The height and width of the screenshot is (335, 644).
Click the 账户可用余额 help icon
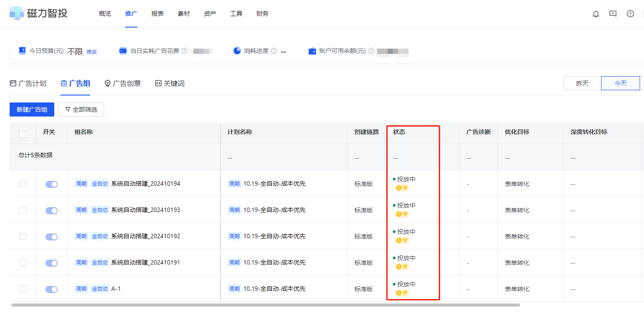point(371,50)
